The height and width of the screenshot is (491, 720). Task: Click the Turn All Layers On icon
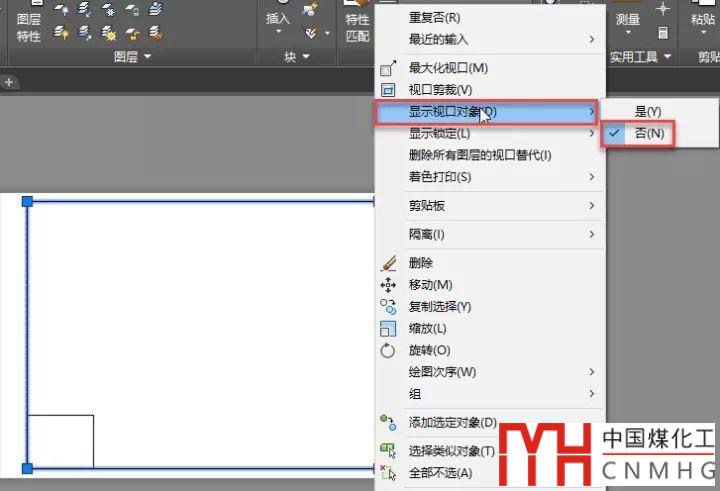[62, 33]
